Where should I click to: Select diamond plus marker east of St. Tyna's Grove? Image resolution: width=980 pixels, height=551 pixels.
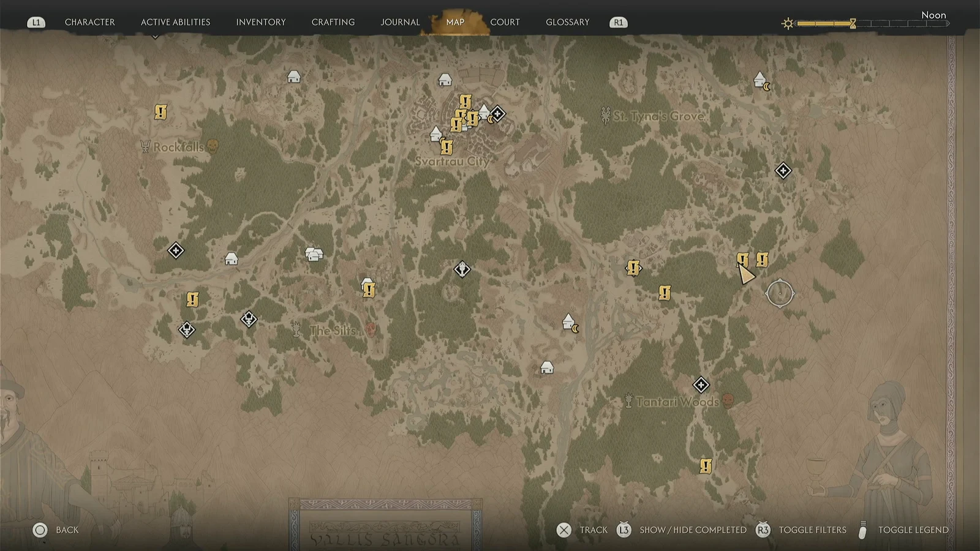[x=783, y=171]
